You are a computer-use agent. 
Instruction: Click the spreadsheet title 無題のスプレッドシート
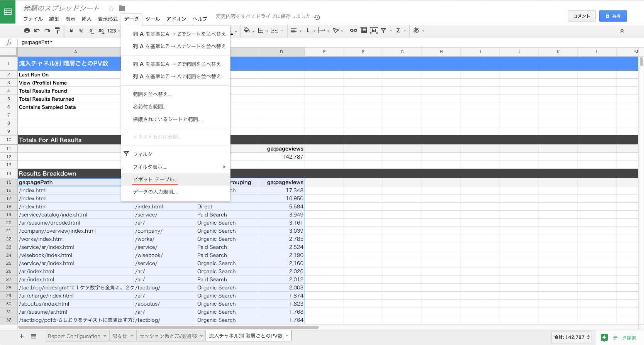(62, 8)
